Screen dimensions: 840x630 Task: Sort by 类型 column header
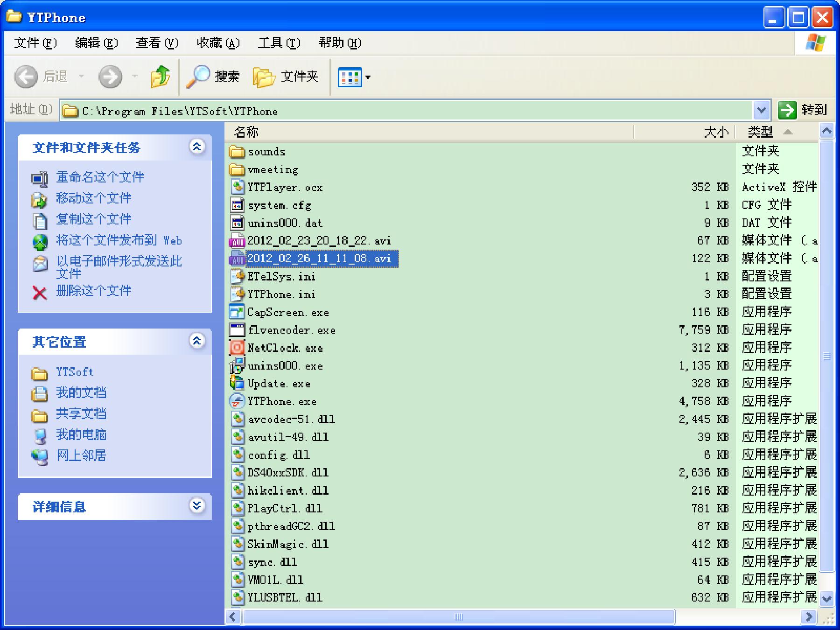(777, 132)
